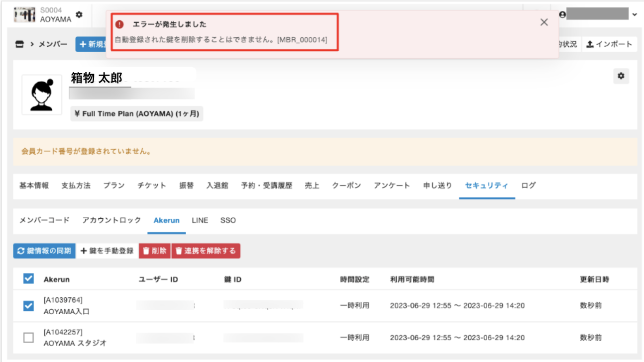This screenshot has width=644, height=362.
Task: Toggle the select-all checkbox in header
Action: 29,279
